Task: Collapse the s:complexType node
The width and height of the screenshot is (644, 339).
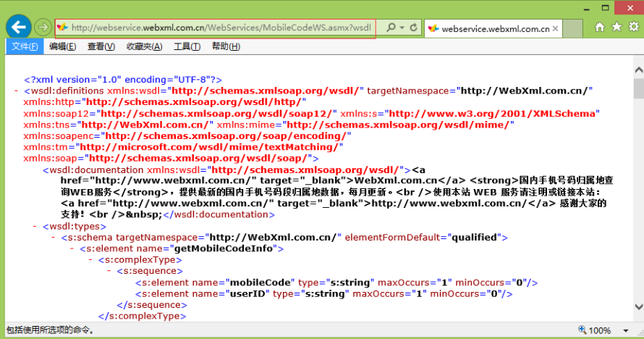Action: pyautogui.click(x=90, y=260)
